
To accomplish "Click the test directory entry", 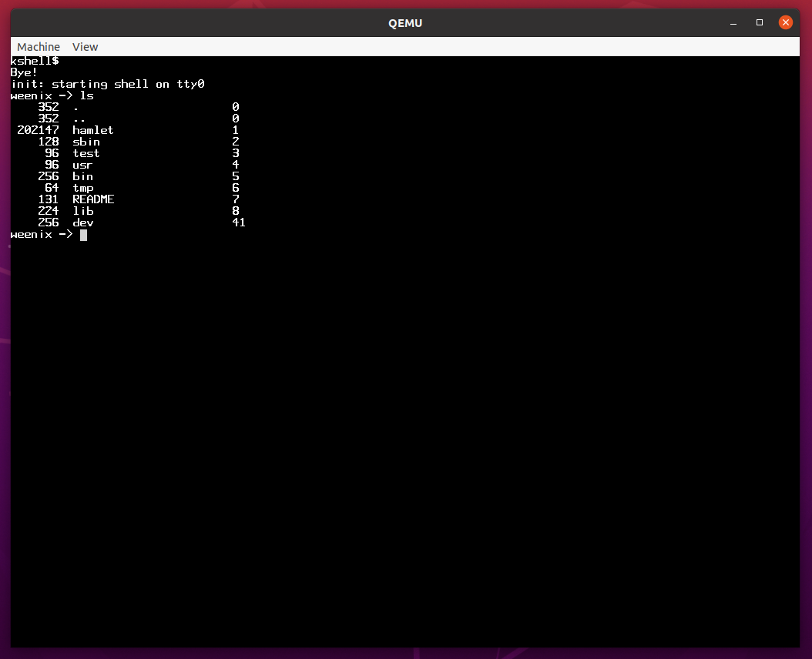I will [86, 153].
